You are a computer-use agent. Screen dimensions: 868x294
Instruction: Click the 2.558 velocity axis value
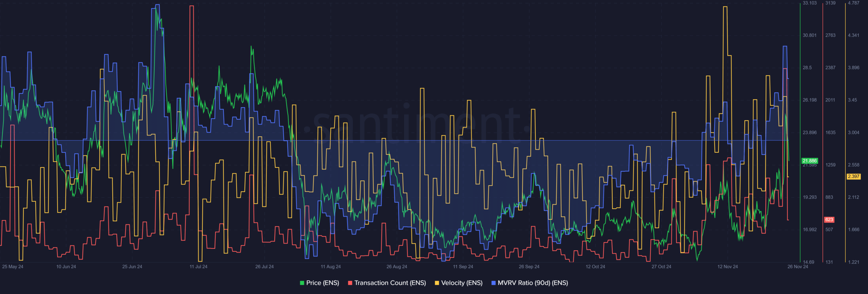point(854,165)
